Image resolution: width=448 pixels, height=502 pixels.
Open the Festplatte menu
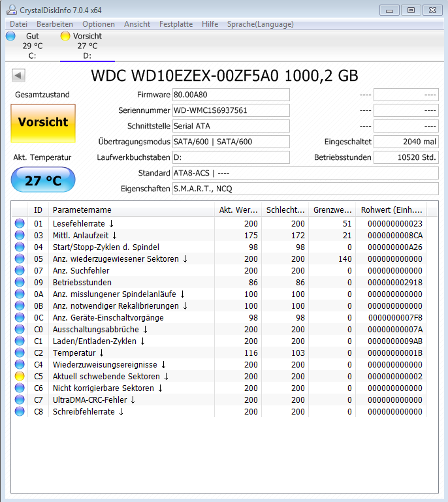[176, 24]
